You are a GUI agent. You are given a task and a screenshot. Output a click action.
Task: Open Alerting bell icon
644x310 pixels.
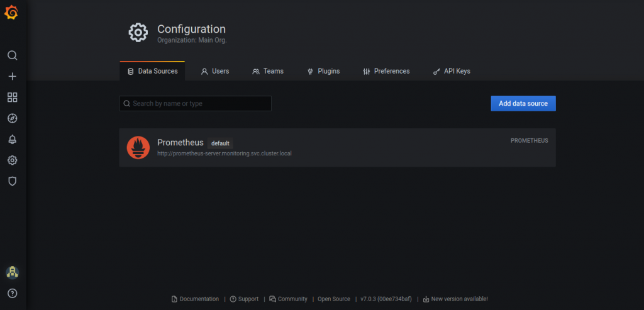[x=12, y=139]
